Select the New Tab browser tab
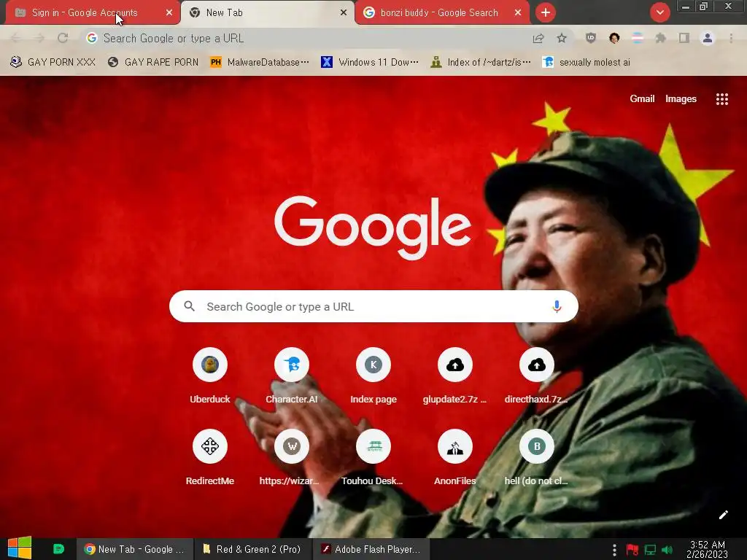This screenshot has height=560, width=747. point(267,13)
